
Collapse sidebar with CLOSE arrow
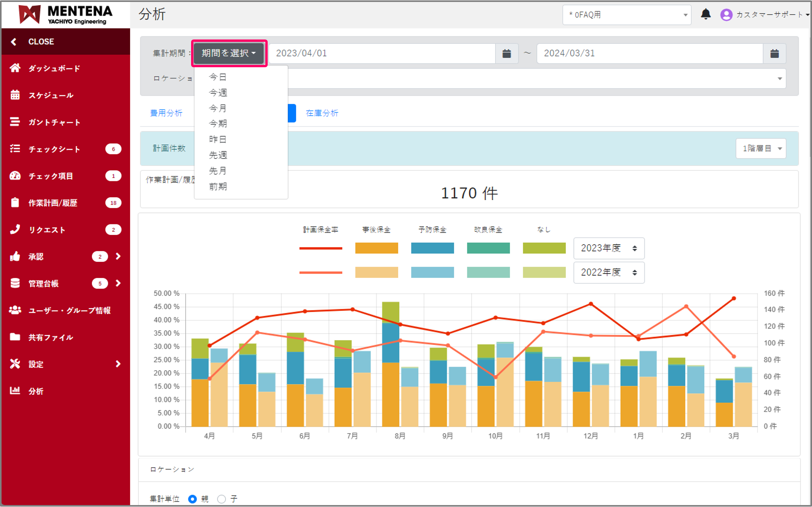(x=14, y=41)
